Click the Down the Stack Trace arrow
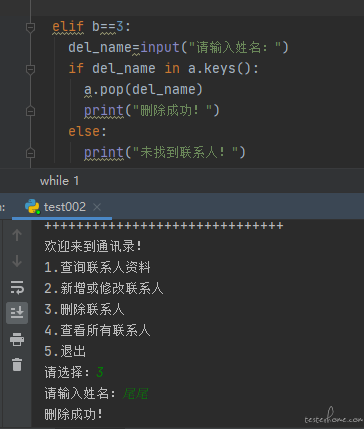The width and height of the screenshot is (364, 429). (17, 261)
